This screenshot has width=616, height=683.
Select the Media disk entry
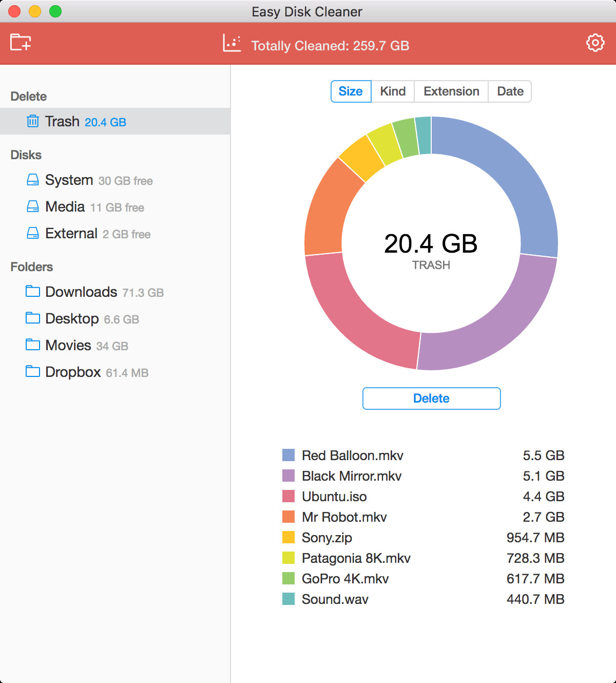coord(115,207)
